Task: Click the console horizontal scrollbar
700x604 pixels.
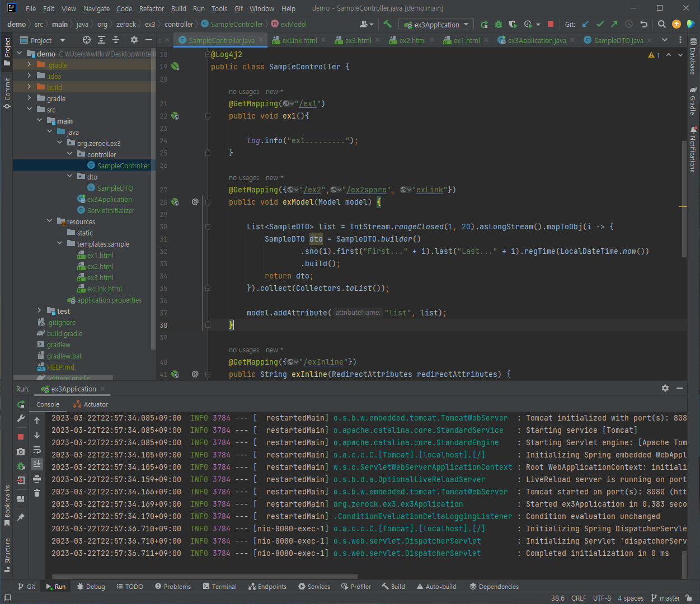Action: [x=205, y=576]
